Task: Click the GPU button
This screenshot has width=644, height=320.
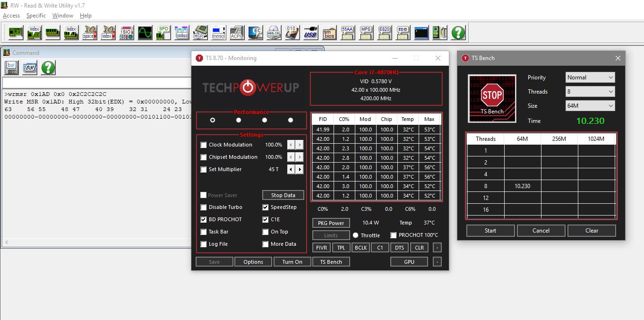Action: [409, 262]
